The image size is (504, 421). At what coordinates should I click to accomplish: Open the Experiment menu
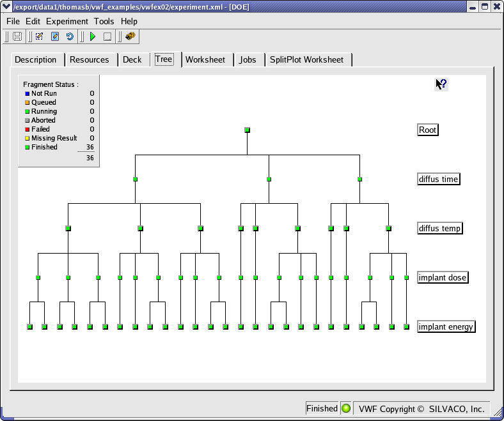click(x=67, y=21)
